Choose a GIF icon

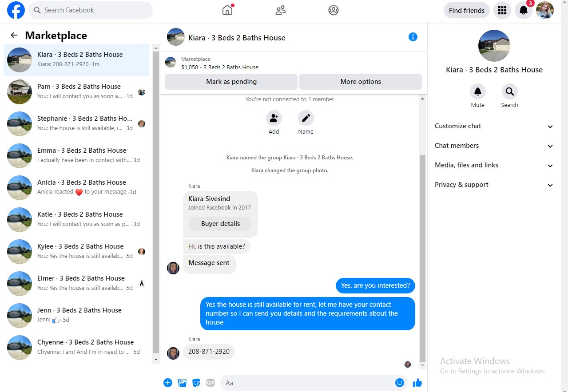pos(211,383)
